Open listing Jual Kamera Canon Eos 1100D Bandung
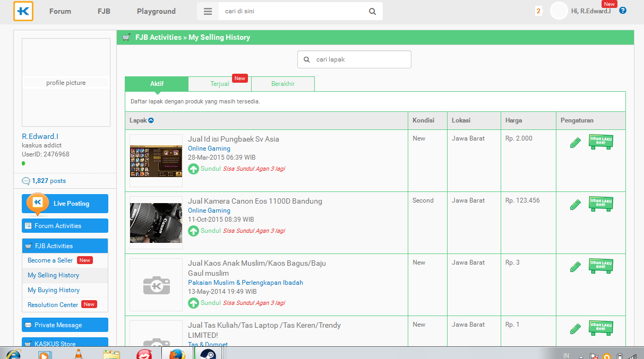This screenshot has width=644, height=359. (255, 201)
